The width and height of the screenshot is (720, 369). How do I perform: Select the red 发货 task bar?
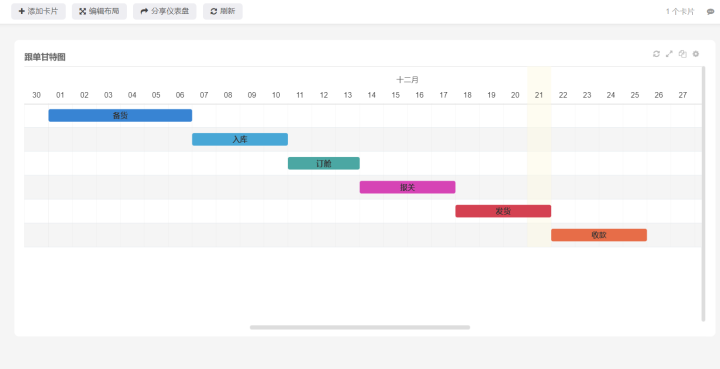503,211
